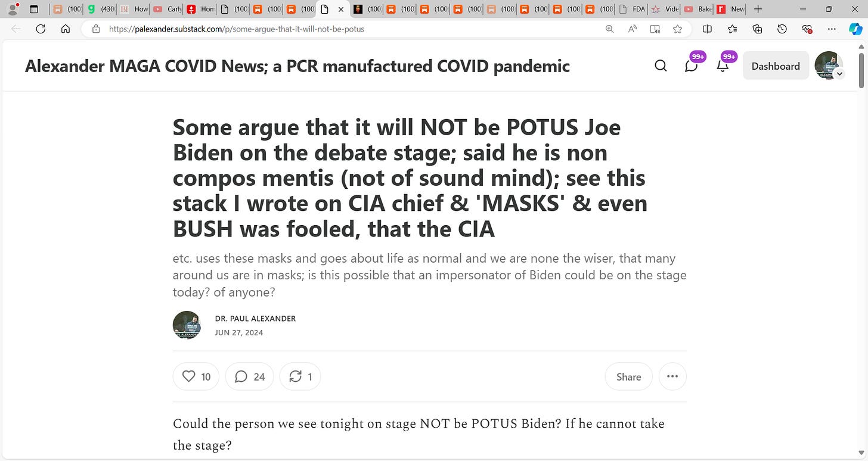Open Edge Settings and more menu

(832, 29)
